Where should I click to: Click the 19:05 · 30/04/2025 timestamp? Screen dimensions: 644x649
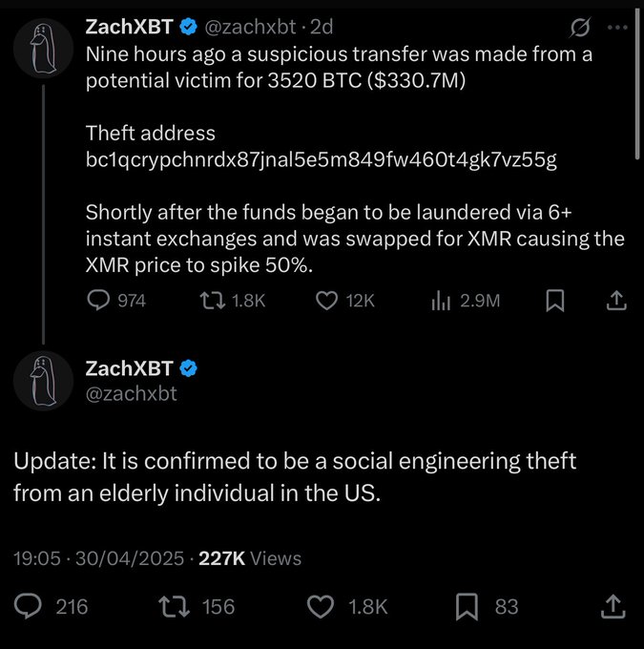(100, 558)
